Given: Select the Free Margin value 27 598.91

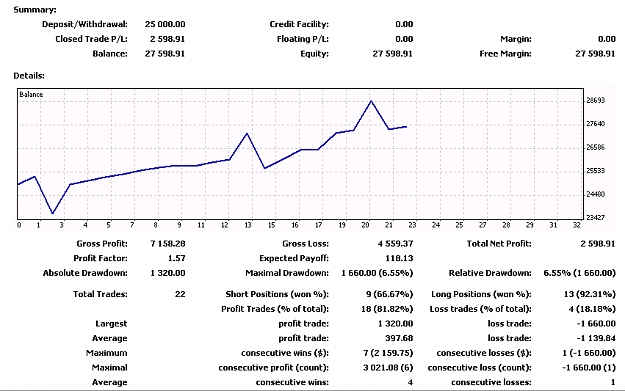Looking at the screenshot, I should click(596, 54).
